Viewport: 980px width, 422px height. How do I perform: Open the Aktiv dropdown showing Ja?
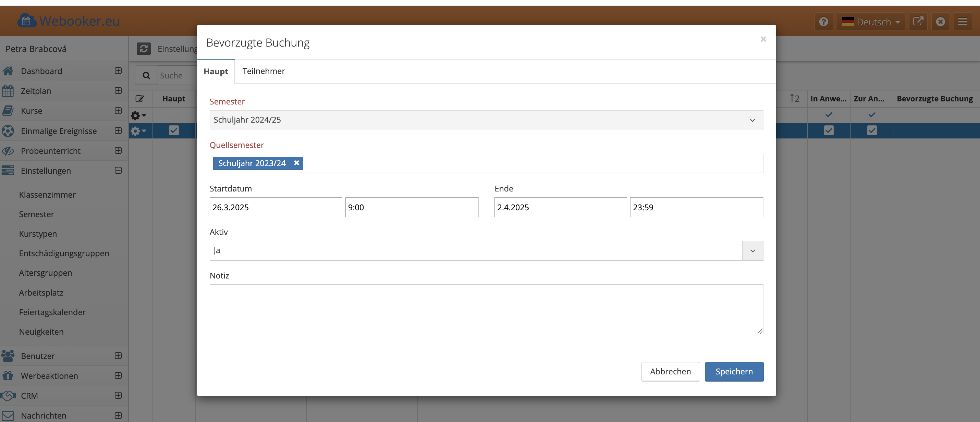[486, 250]
